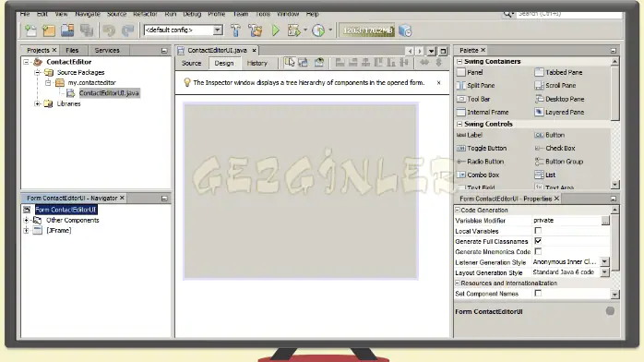Click the New File toolbar icon
This screenshot has height=362, width=644.
[30, 30]
